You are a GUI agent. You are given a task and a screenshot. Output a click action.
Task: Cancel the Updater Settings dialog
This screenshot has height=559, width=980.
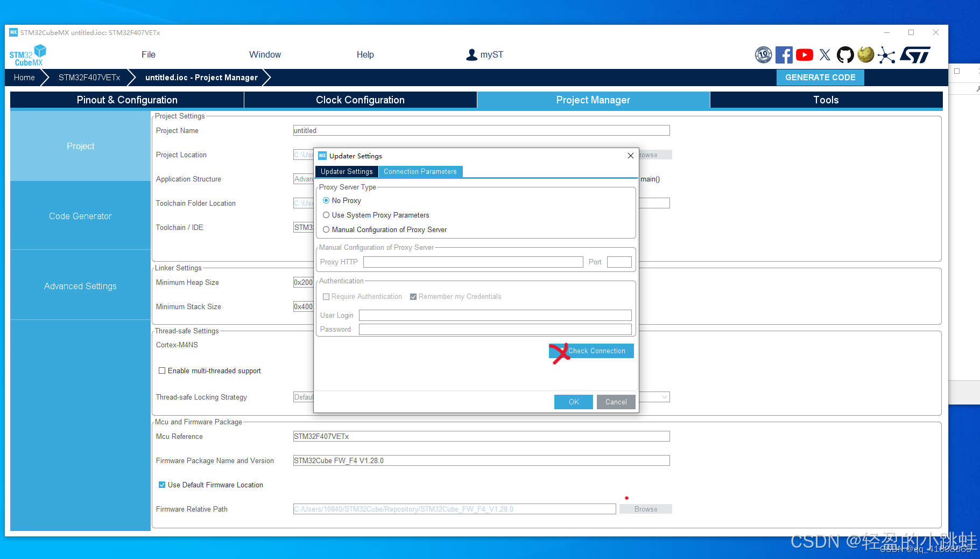pos(616,402)
